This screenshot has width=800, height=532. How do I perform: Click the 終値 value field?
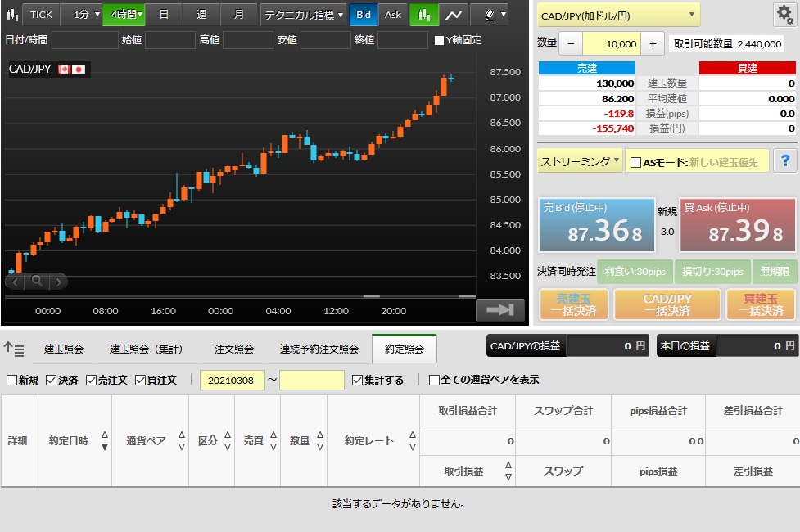click(403, 40)
